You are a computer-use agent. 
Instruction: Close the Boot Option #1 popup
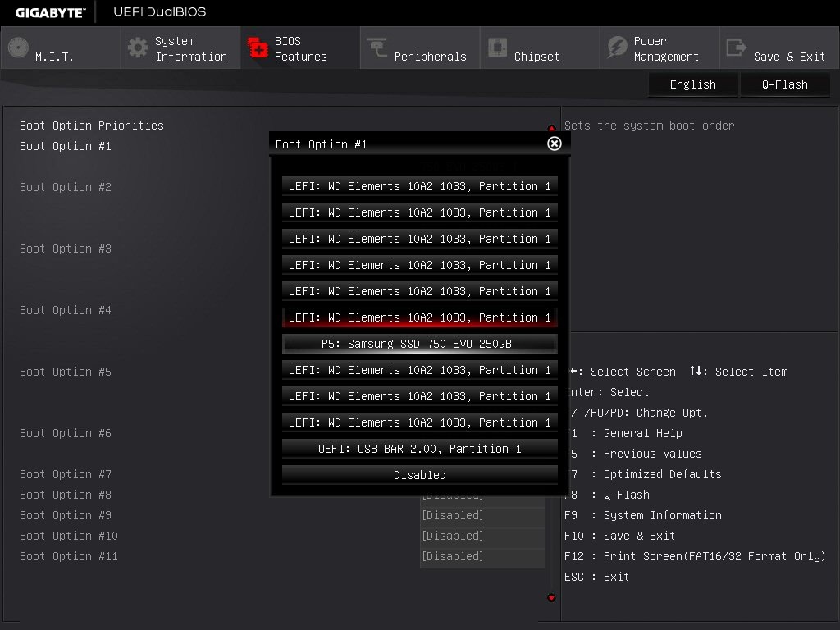(x=555, y=144)
